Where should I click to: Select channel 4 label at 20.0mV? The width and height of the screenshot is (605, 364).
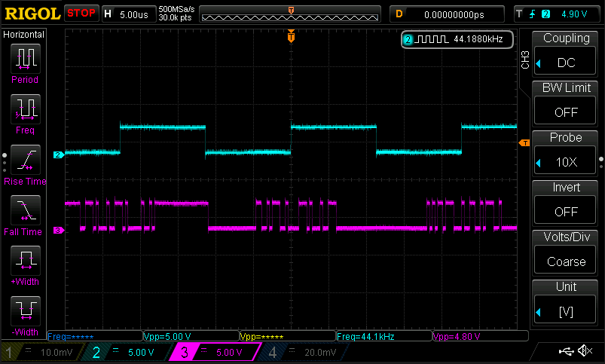305,352
